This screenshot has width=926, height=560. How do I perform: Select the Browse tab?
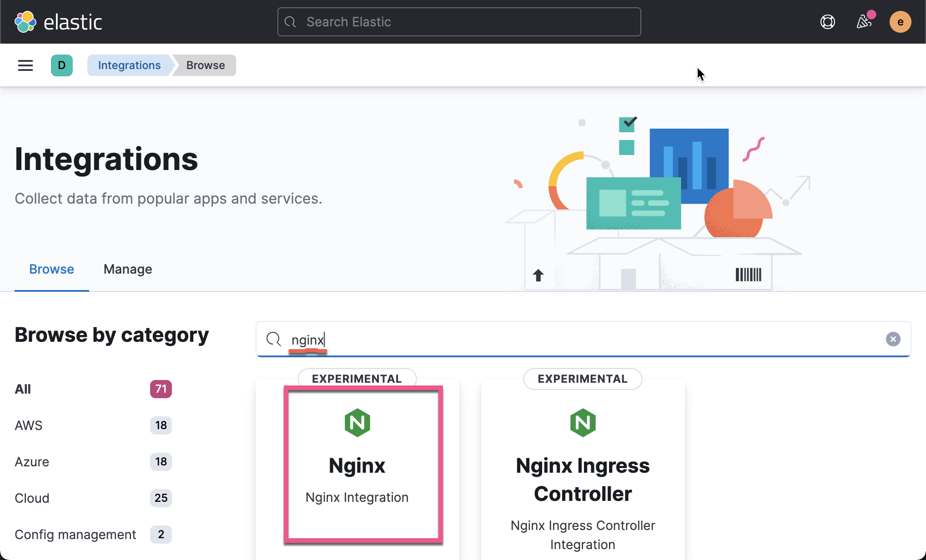pyautogui.click(x=51, y=269)
